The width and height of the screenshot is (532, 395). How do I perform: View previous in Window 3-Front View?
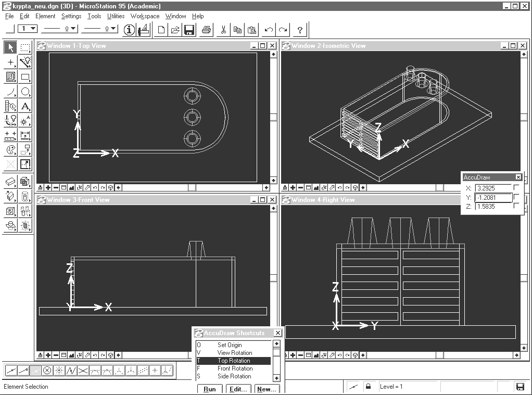click(x=95, y=355)
